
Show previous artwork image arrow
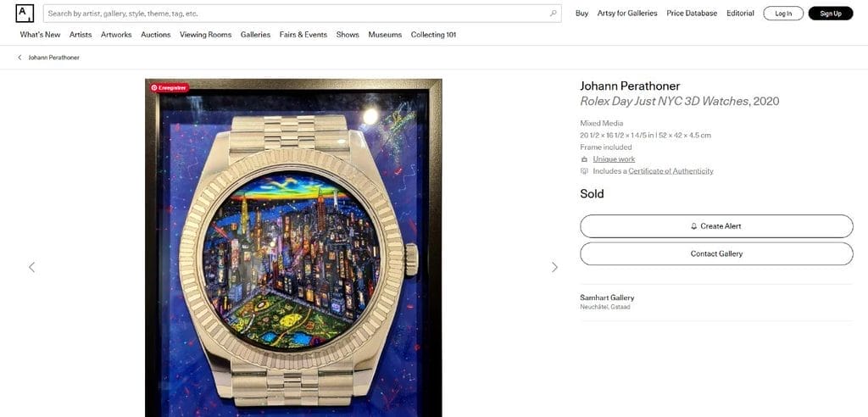pos(31,268)
